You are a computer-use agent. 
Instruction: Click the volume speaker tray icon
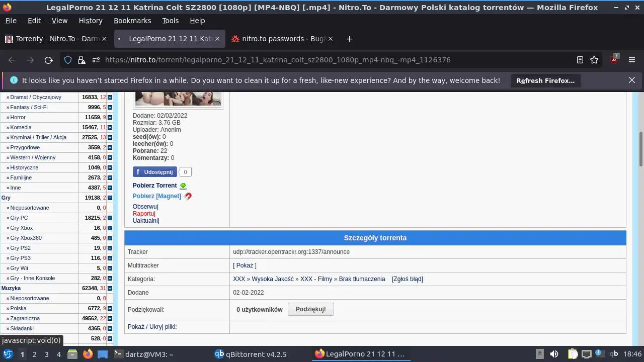[554, 354]
